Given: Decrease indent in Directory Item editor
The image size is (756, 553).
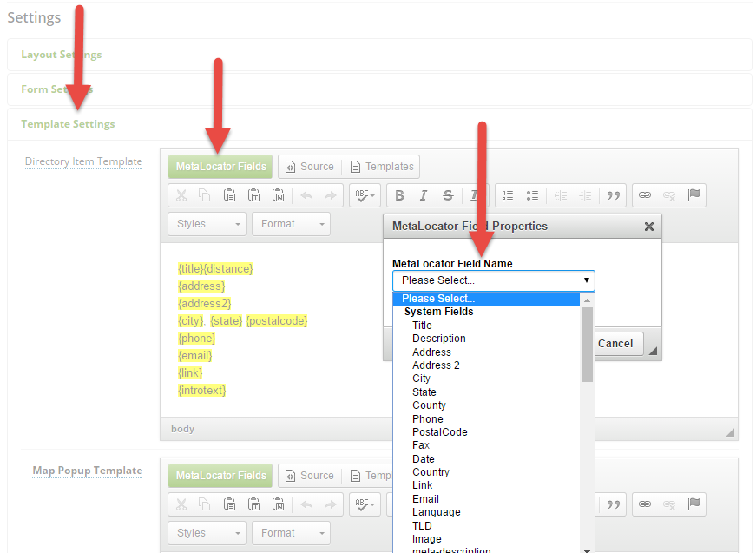Looking at the screenshot, I should click(561, 195).
